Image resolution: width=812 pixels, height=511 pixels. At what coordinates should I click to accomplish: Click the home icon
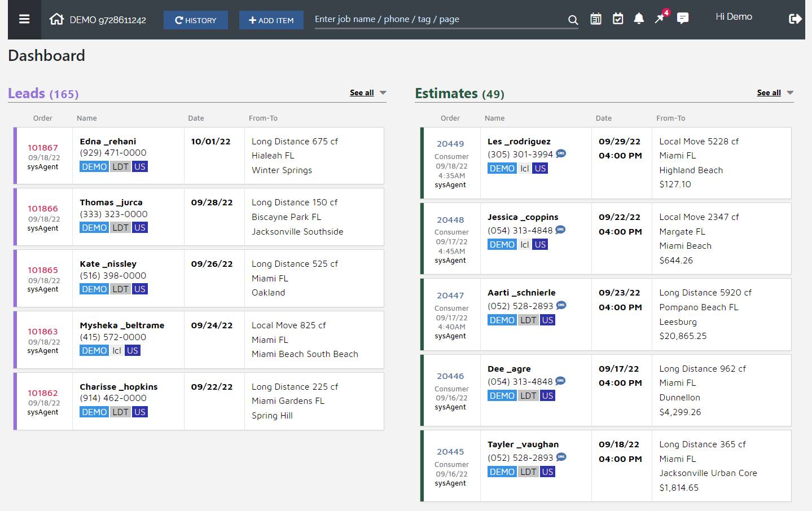coord(56,19)
